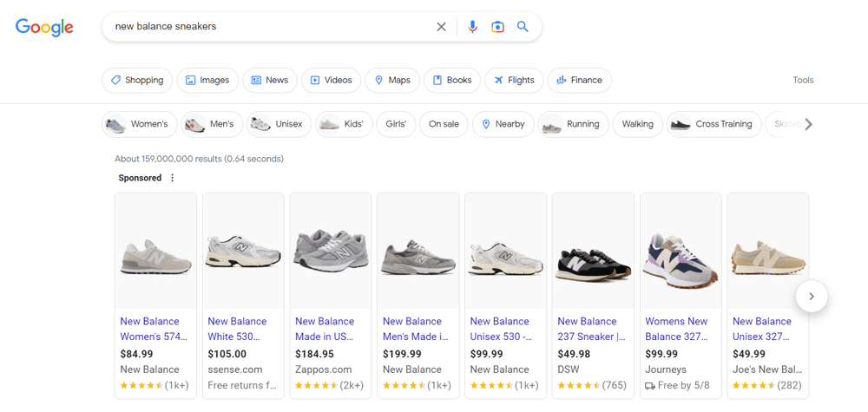This screenshot has width=868, height=412.
Task: Toggle the Nearby filter chip
Action: click(503, 124)
